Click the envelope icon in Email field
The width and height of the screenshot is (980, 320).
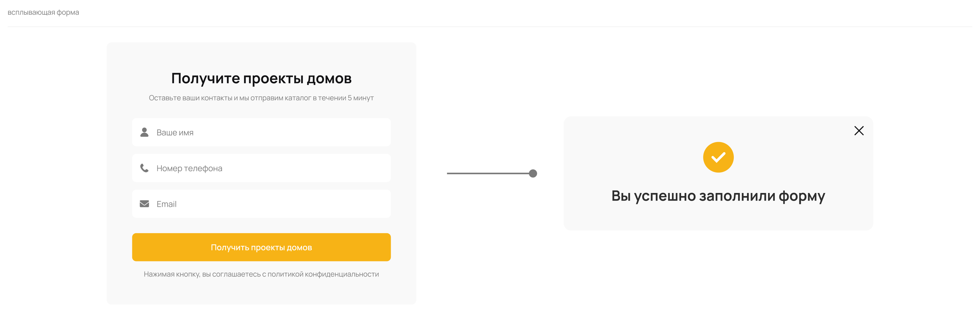[144, 204]
